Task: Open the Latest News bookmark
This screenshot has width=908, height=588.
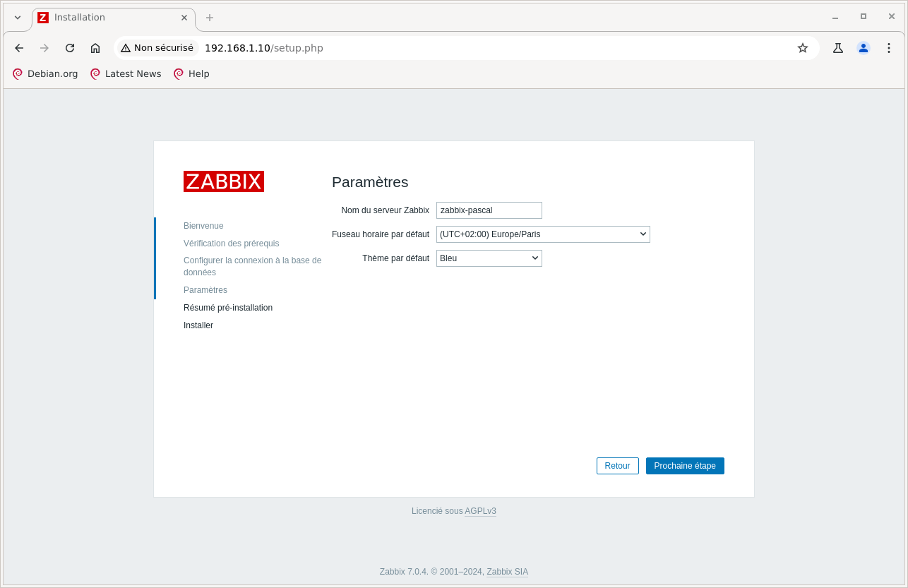Action: tap(126, 73)
